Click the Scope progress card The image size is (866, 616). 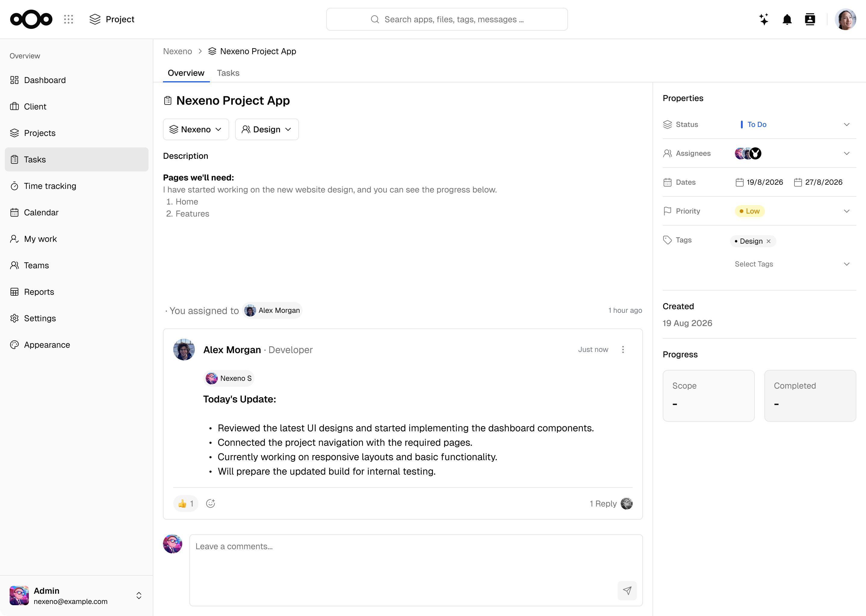point(708,396)
